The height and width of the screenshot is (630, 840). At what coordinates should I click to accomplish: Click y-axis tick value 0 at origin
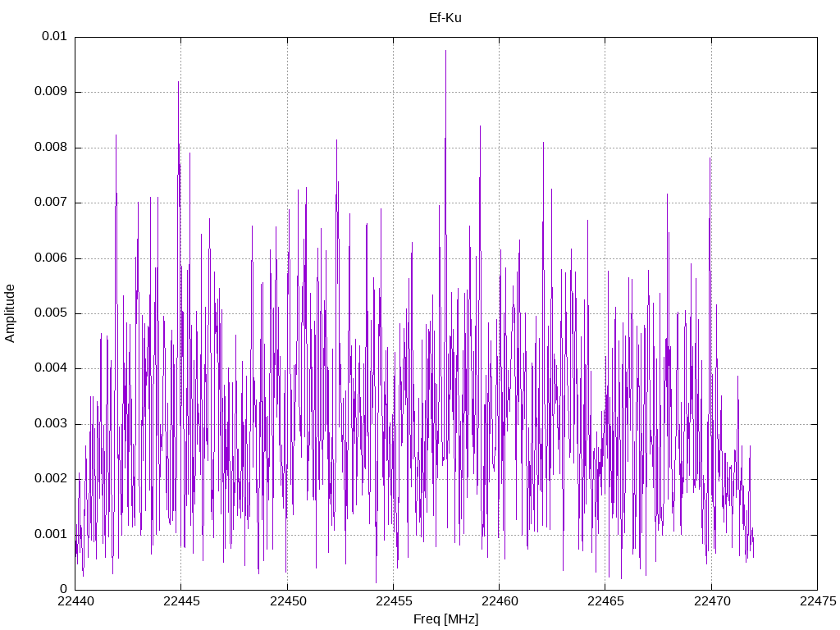tap(64, 589)
